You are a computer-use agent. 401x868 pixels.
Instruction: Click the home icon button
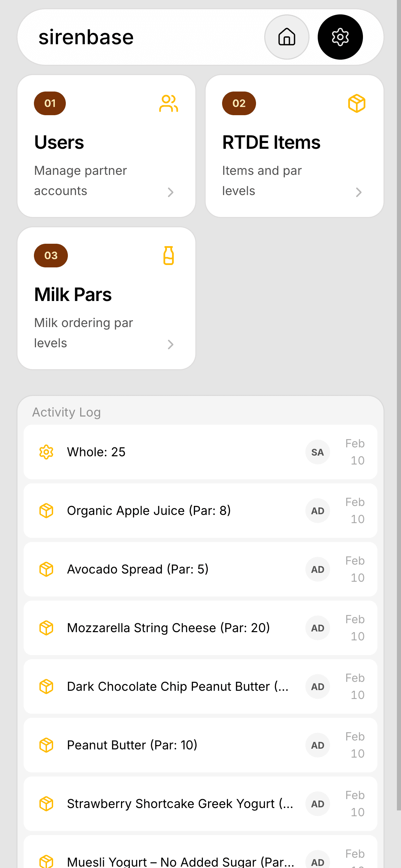coord(287,37)
